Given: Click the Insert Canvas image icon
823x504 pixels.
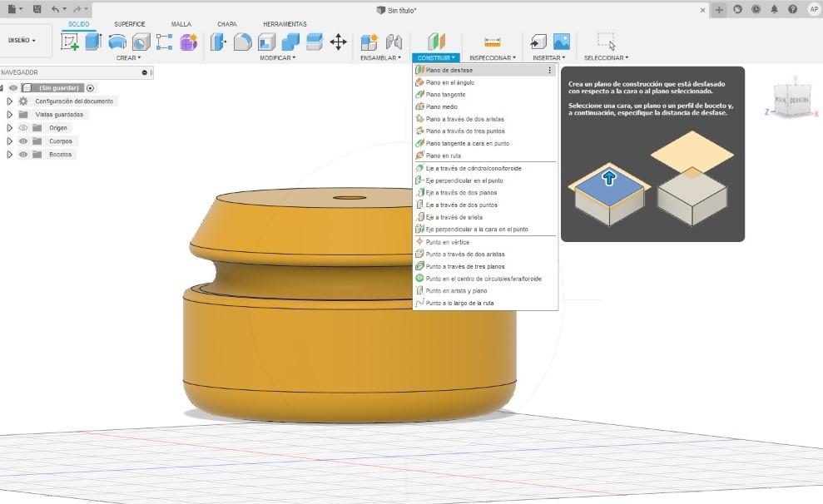Looking at the screenshot, I should [x=562, y=42].
